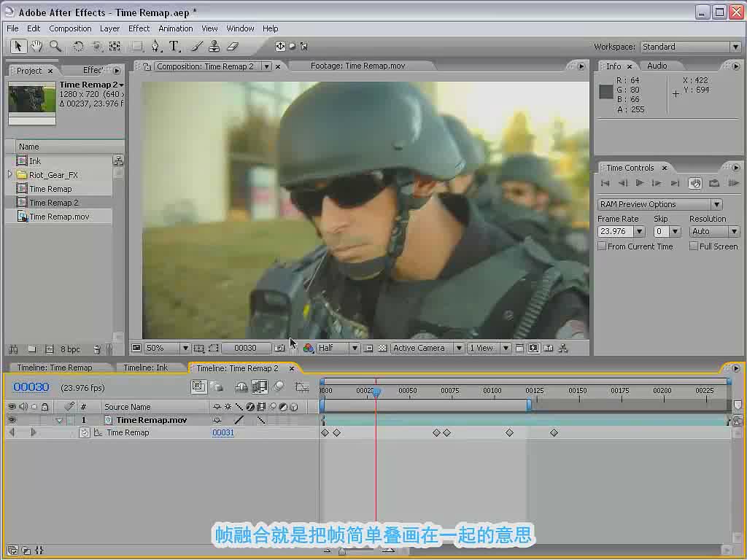Select the Clone Stamp tool

pos(214,46)
